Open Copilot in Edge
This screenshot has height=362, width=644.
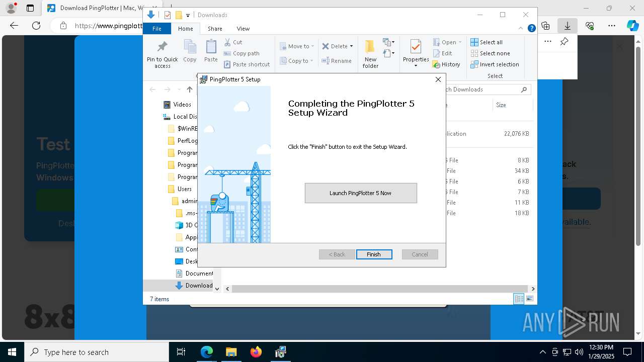(x=632, y=26)
